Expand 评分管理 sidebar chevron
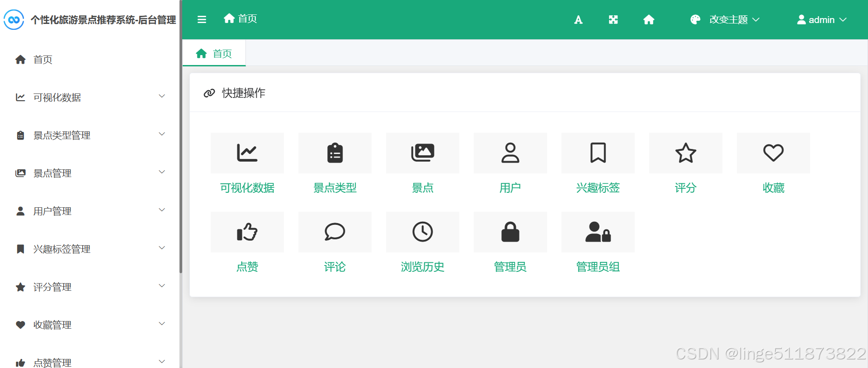The height and width of the screenshot is (368, 868). tap(162, 286)
